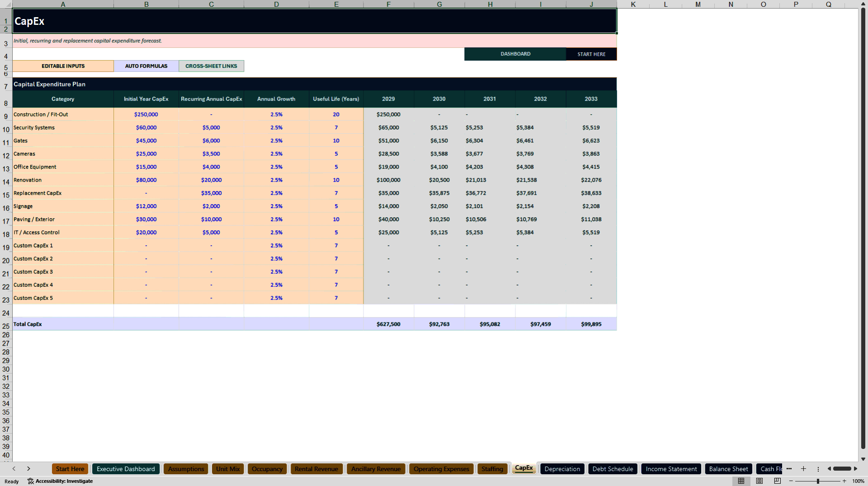
Task: Switch to Normal view
Action: coord(741,481)
